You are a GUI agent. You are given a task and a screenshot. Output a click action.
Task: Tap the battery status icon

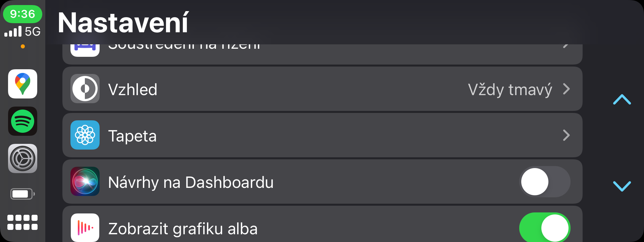pos(22,194)
